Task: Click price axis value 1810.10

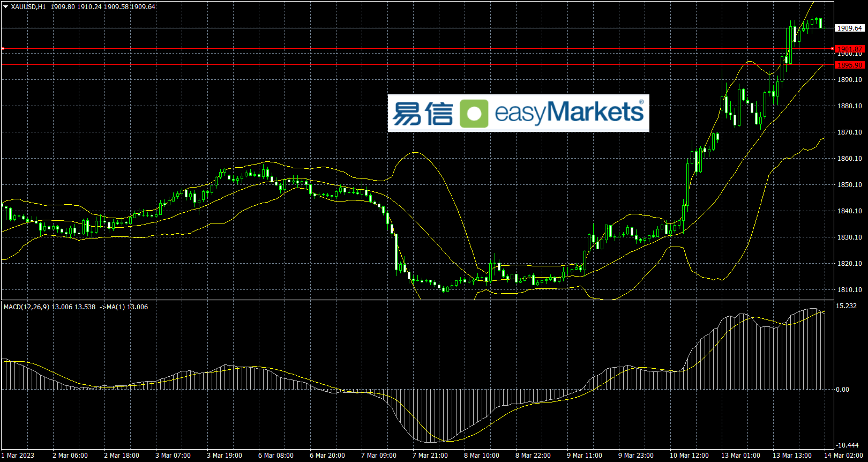Action: click(x=850, y=290)
